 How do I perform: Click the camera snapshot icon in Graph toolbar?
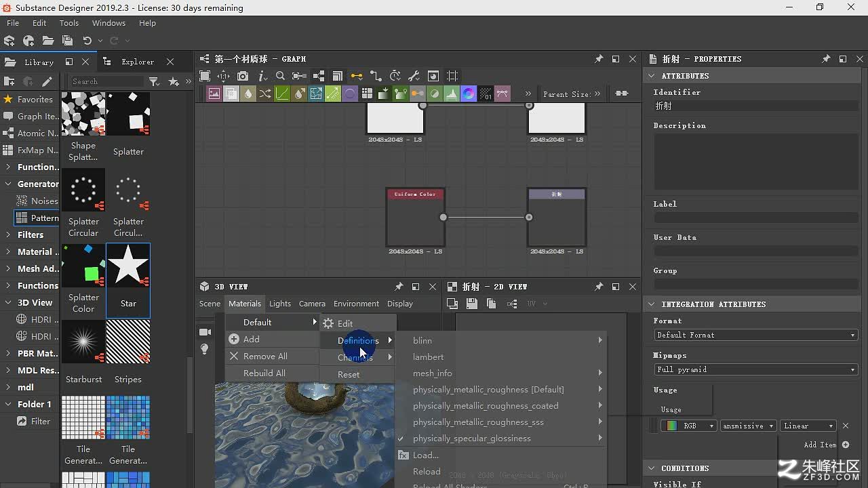pyautogui.click(x=243, y=76)
